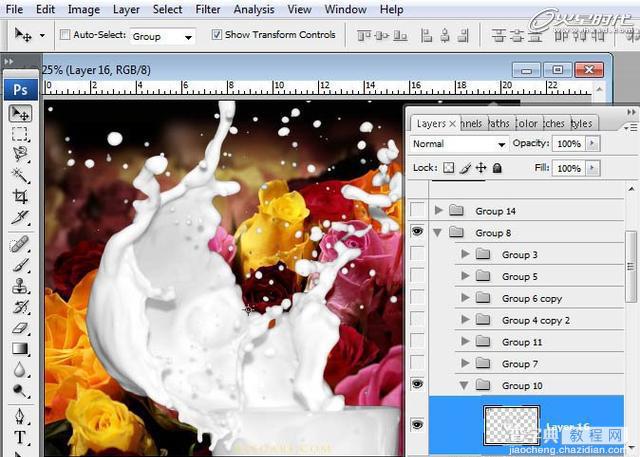Click Distribute top edges icon
Screen dimensions: 640x457
pyautogui.click(x=499, y=36)
